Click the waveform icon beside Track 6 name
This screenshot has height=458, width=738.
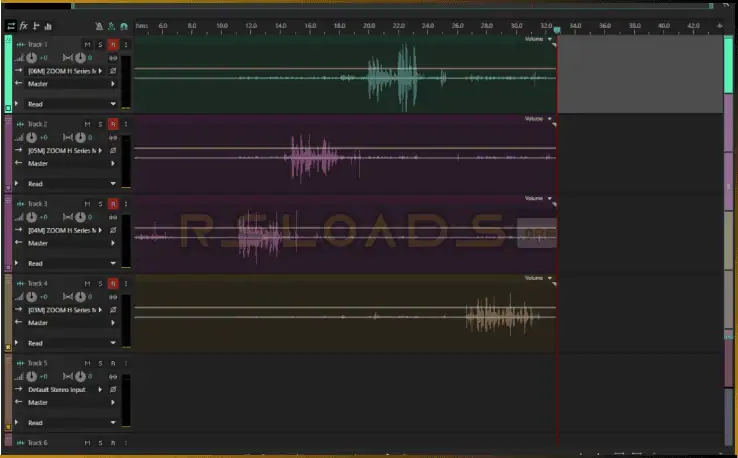point(20,443)
